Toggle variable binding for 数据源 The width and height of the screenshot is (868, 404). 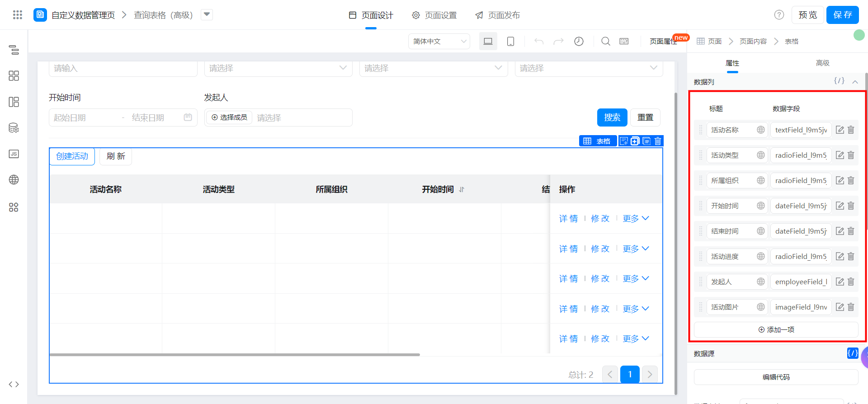point(852,353)
